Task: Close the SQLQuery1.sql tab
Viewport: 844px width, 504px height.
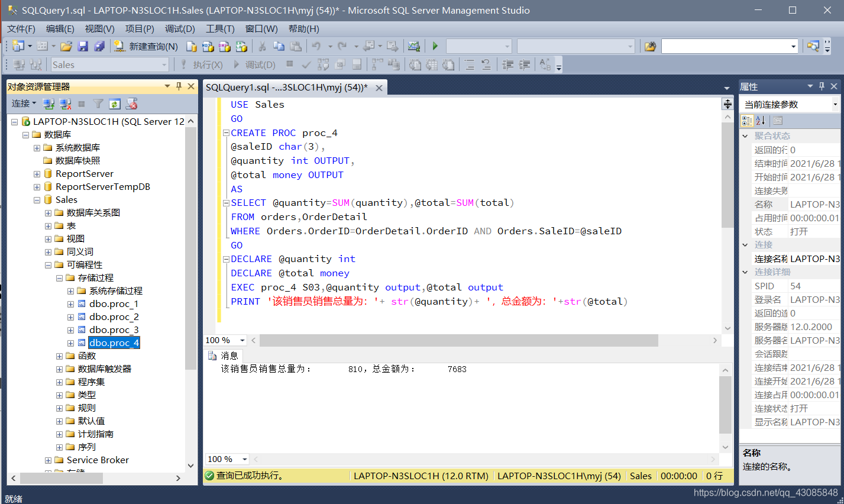Action: click(379, 88)
